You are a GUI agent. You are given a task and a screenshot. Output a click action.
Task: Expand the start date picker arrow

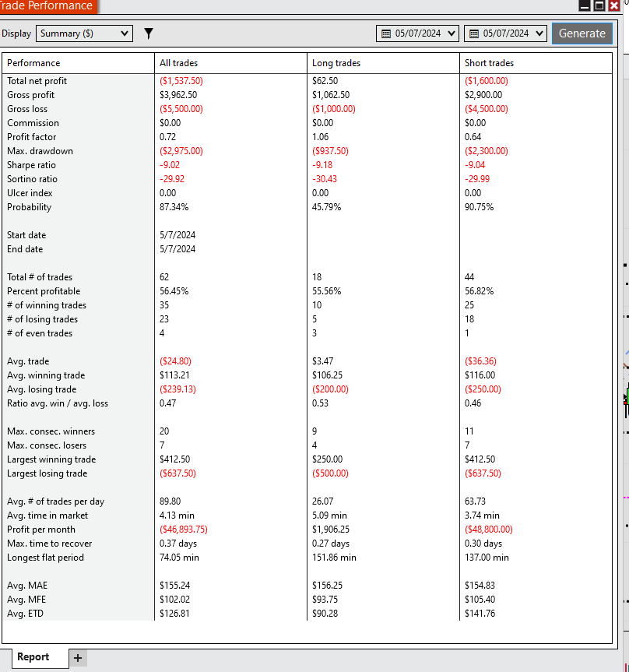pos(452,33)
